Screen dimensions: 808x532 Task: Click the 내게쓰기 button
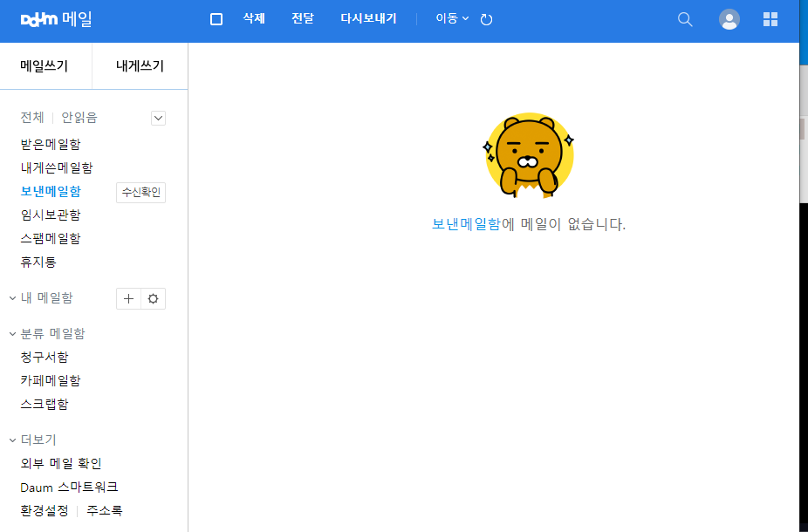[x=140, y=66]
